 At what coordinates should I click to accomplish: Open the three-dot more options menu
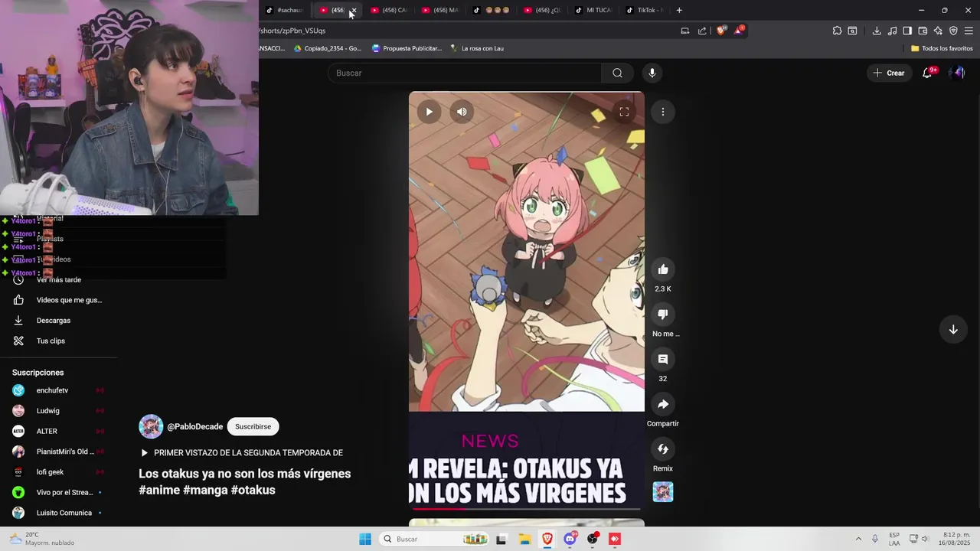point(663,112)
